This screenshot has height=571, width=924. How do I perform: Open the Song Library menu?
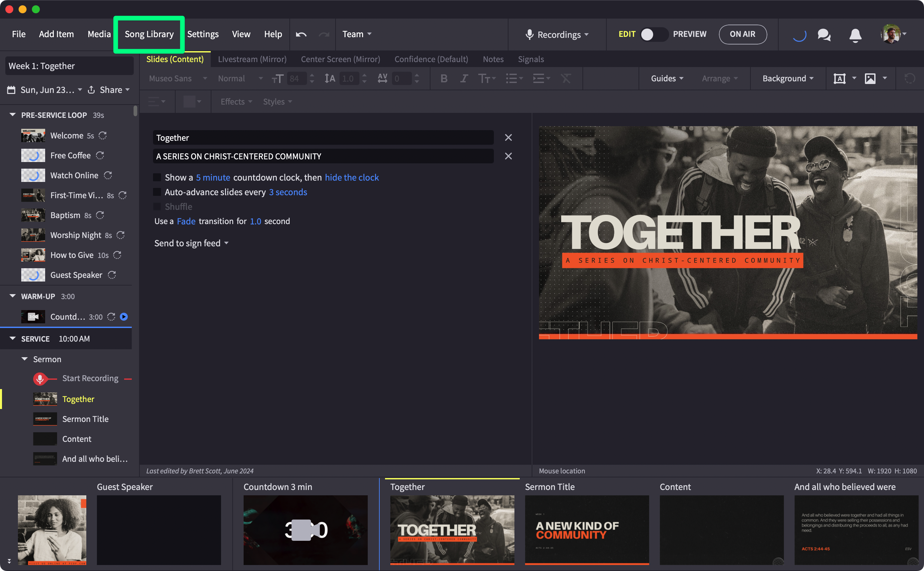coord(149,34)
